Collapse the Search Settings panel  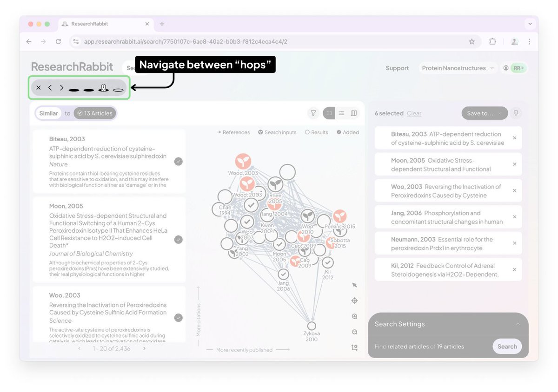click(x=518, y=324)
